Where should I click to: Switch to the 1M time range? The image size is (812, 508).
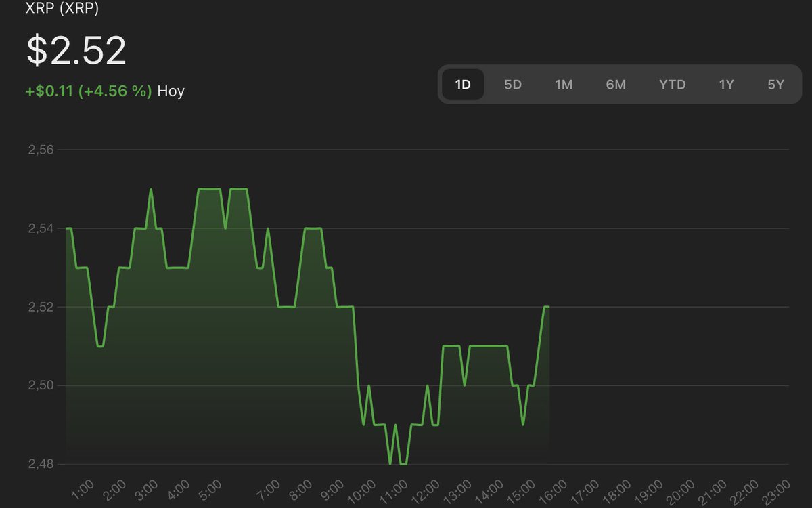564,85
